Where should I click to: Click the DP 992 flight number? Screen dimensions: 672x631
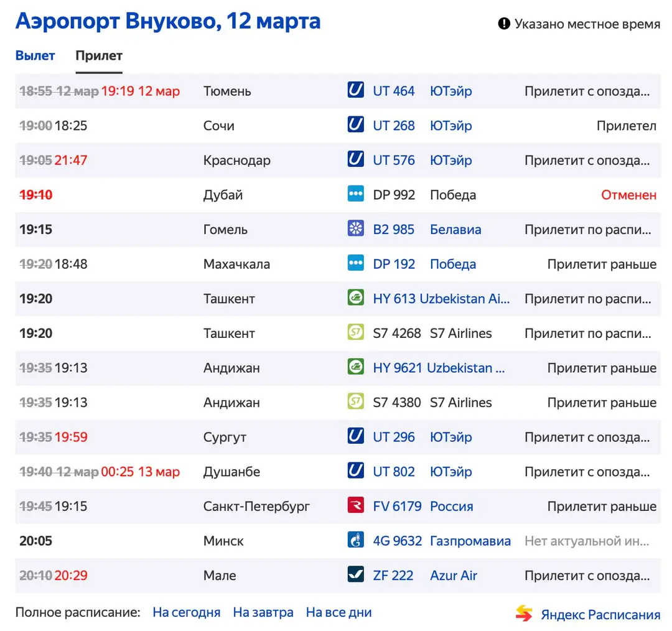point(394,195)
